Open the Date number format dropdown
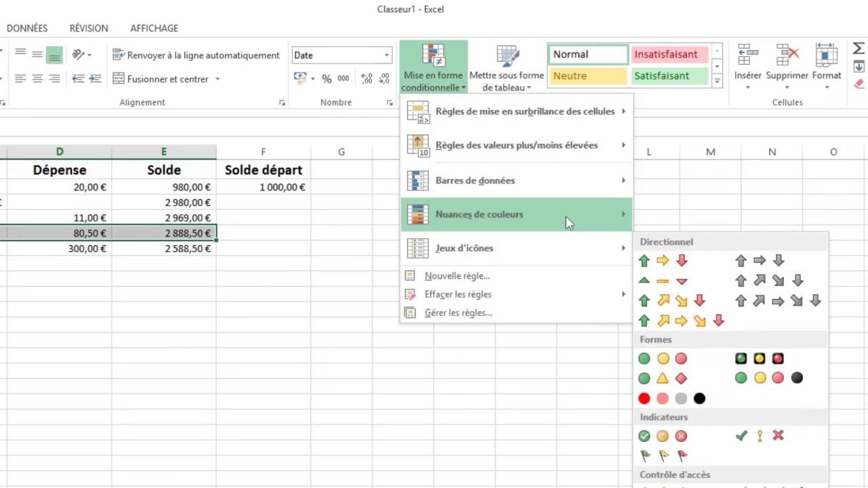Screen dimensions: 868x488 coord(385,55)
